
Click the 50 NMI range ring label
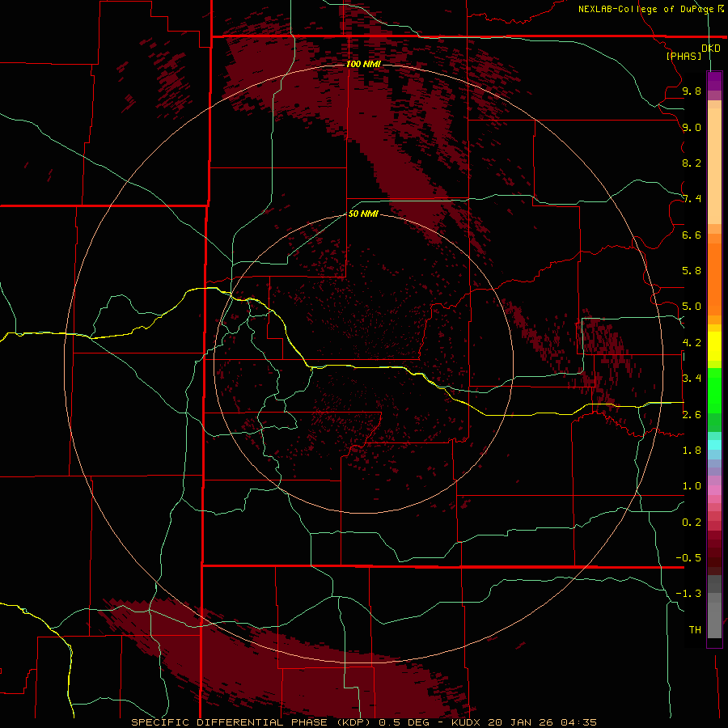[x=363, y=214]
